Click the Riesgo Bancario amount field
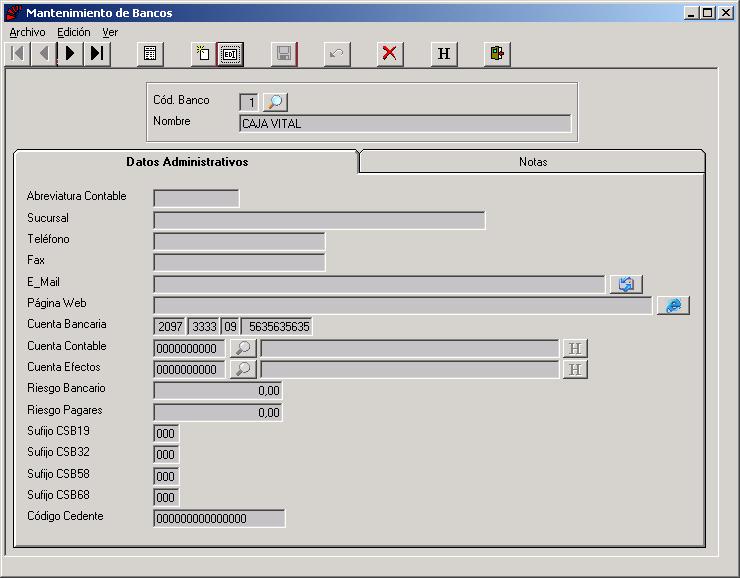 [218, 391]
